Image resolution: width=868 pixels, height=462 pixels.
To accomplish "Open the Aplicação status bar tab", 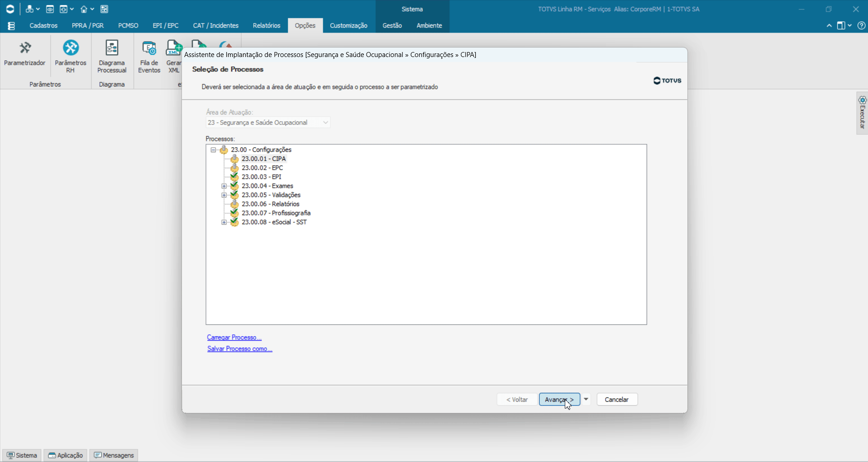I will pyautogui.click(x=66, y=455).
